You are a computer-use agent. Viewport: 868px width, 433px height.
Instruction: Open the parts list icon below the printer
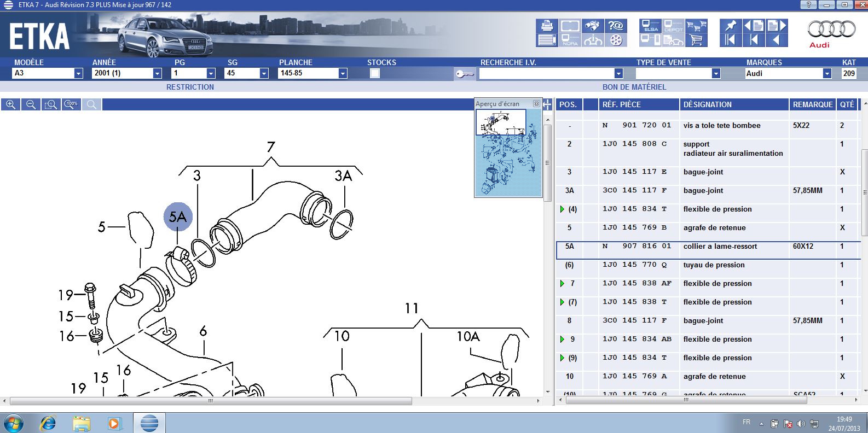(x=547, y=40)
